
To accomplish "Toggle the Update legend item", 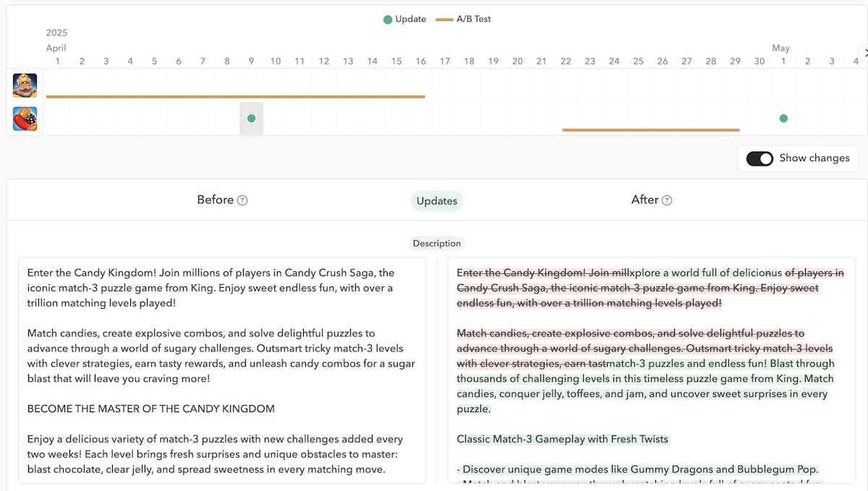I will pyautogui.click(x=404, y=20).
